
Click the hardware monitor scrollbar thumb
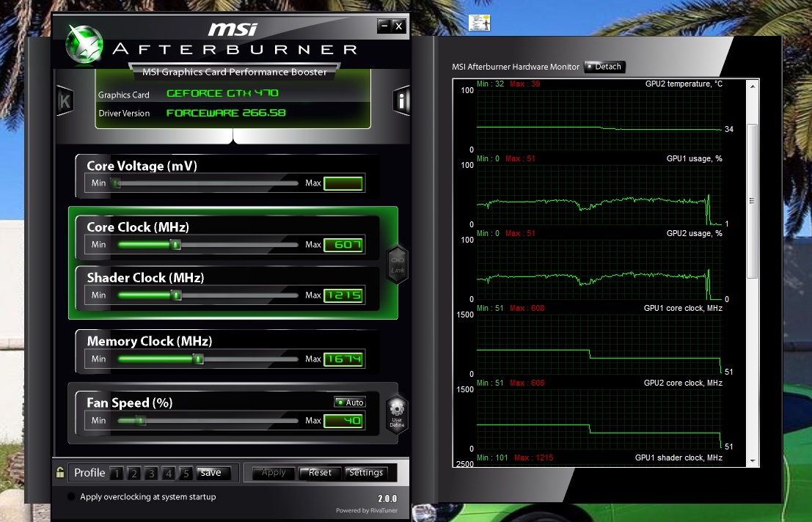[753, 201]
